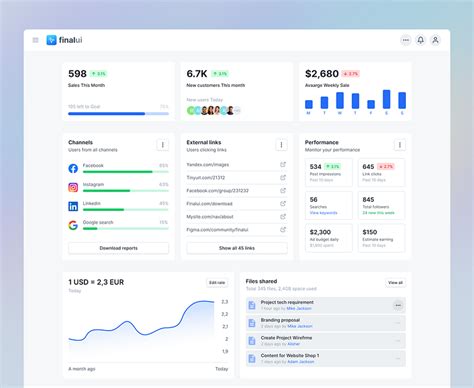This screenshot has height=388, width=474.
Task: Click the Facebook channel progress bar
Action: (126, 172)
